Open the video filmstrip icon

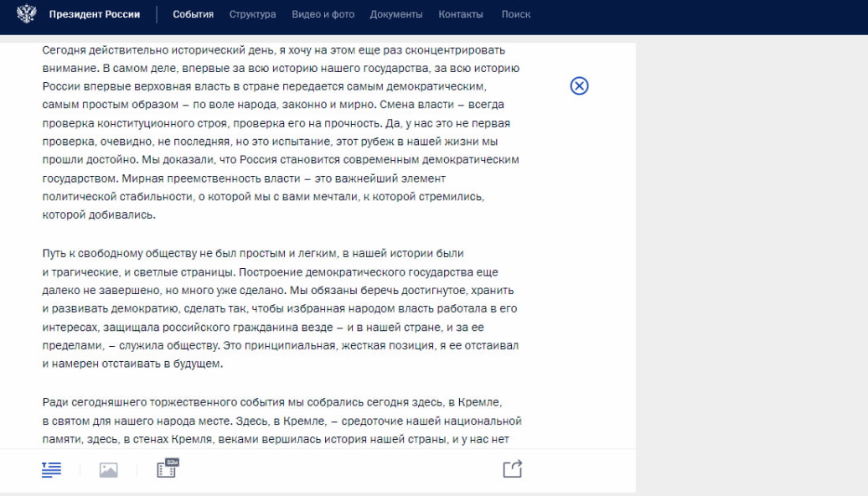[x=166, y=470]
